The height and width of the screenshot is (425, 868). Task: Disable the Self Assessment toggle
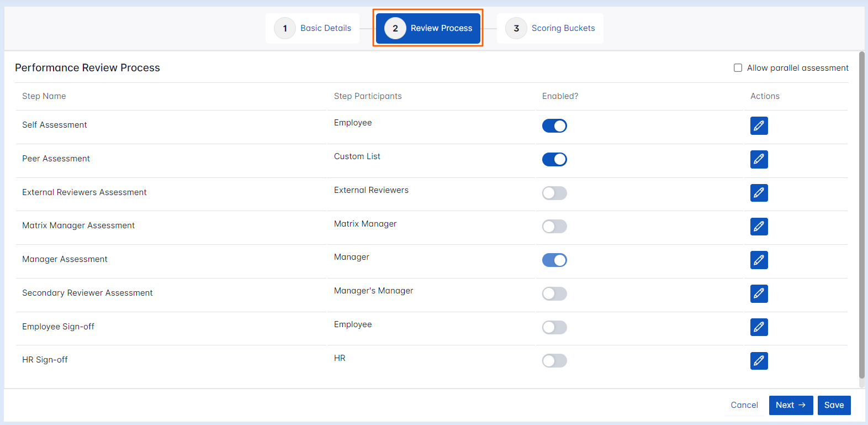[554, 126]
